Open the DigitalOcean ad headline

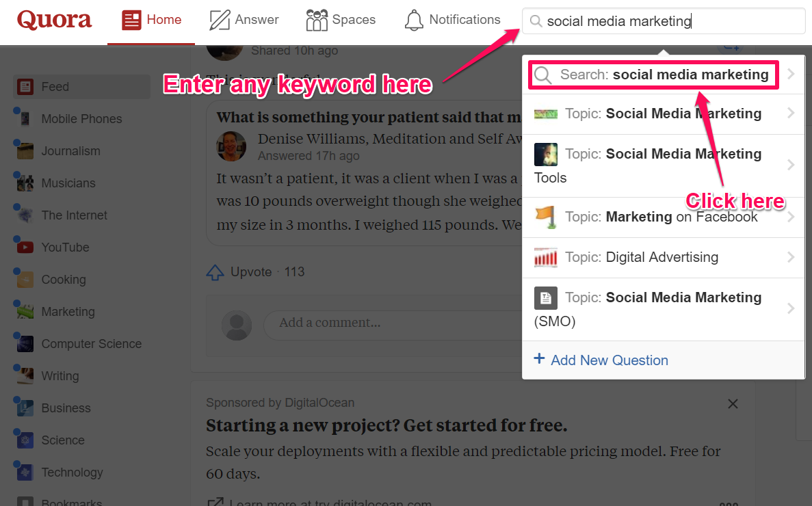[x=387, y=425]
